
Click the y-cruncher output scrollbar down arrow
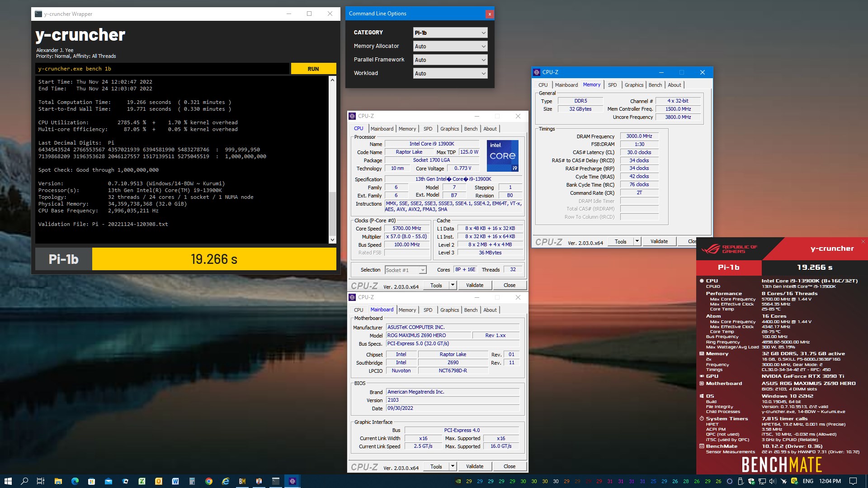[332, 240]
